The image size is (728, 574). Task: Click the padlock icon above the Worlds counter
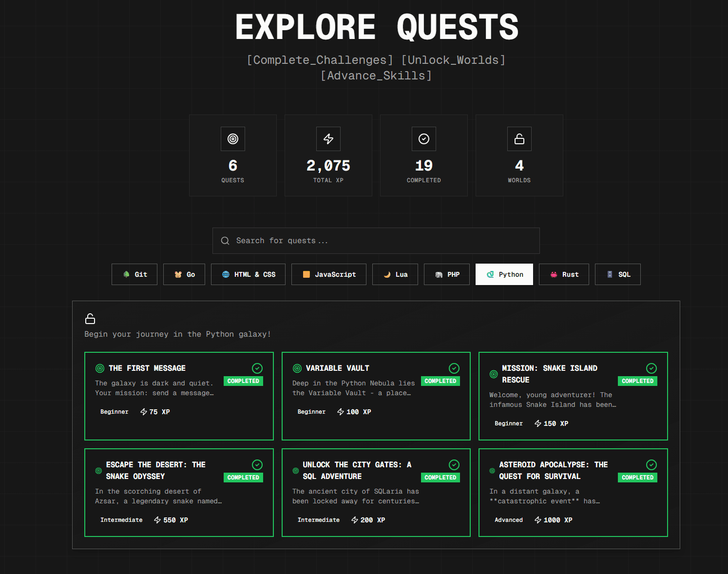pos(519,139)
